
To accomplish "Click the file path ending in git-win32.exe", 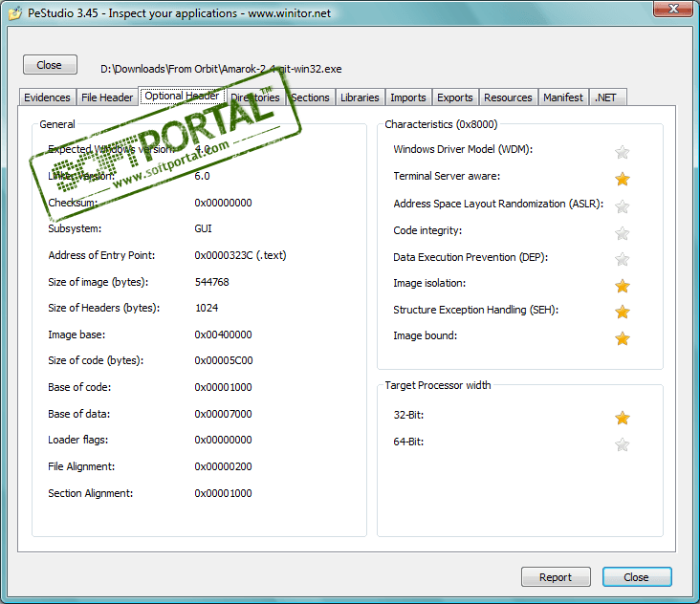I will [222, 69].
